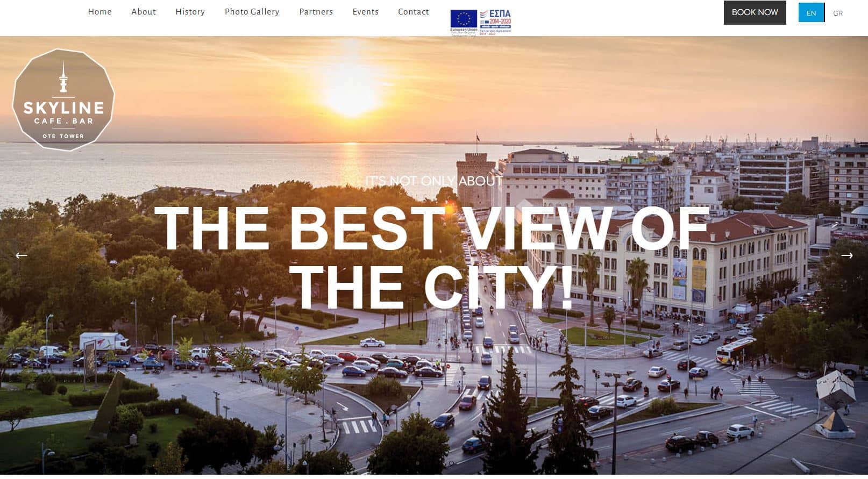Click the European Union flag logo

tap(464, 22)
